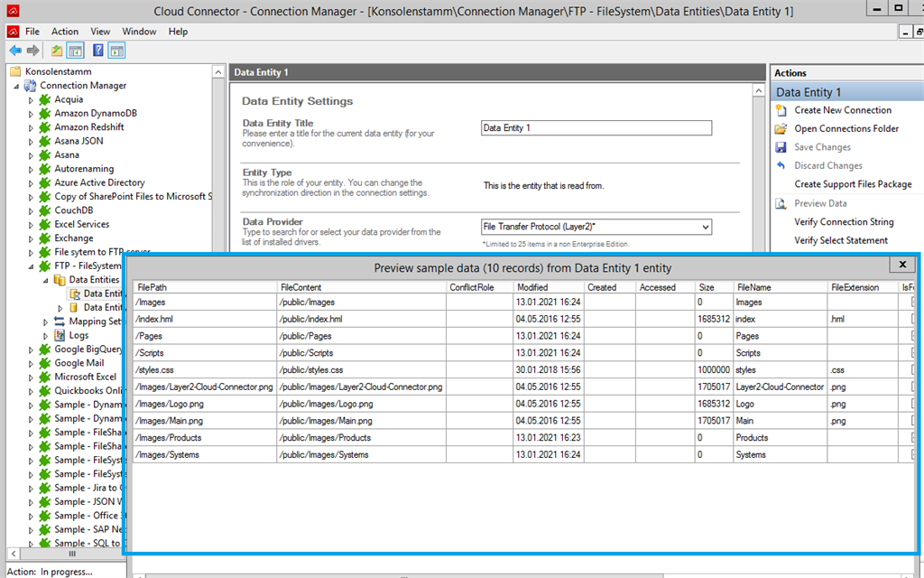Click the Create New Connection icon
This screenshot has width=924, height=578.
(x=781, y=110)
